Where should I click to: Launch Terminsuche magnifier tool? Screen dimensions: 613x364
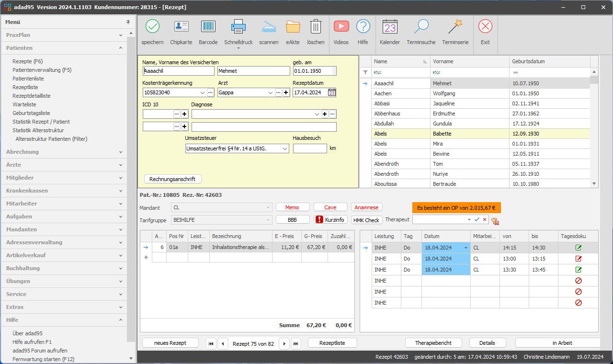coord(421,27)
